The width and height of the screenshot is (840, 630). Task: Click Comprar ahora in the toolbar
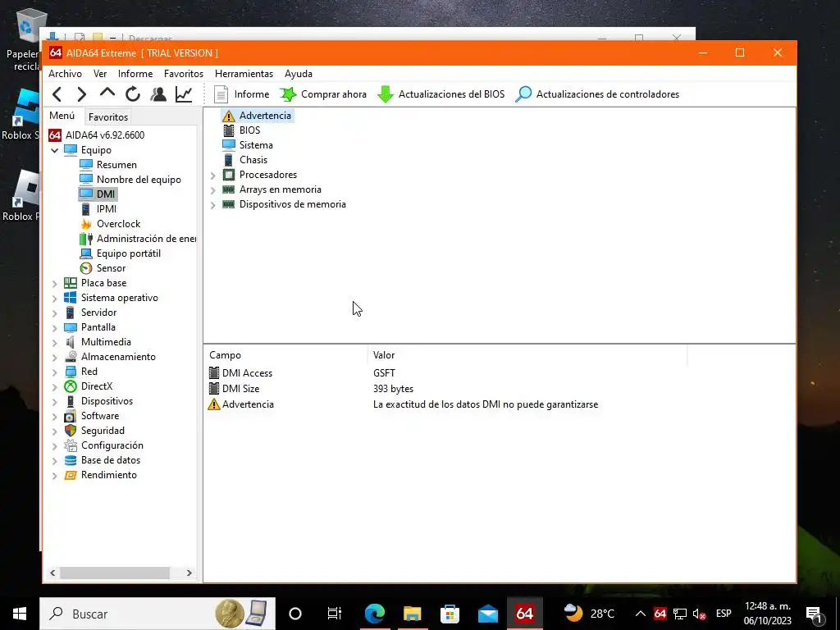point(323,94)
